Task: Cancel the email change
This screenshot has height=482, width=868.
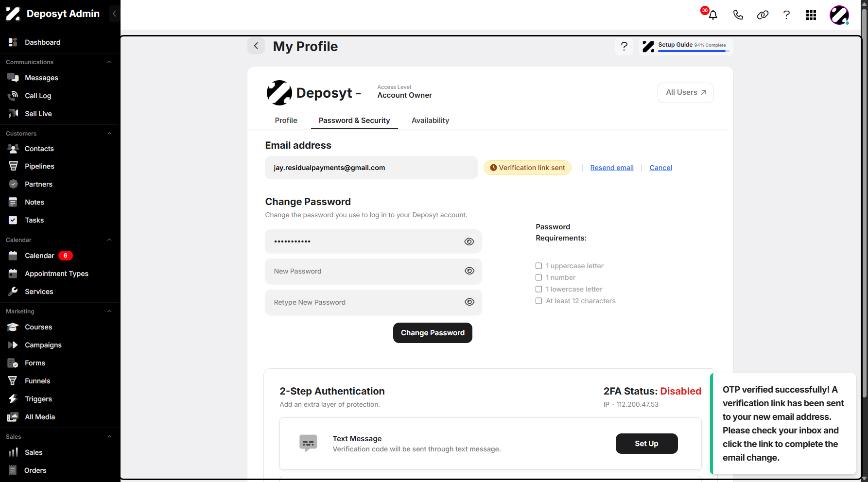Action: tap(660, 168)
